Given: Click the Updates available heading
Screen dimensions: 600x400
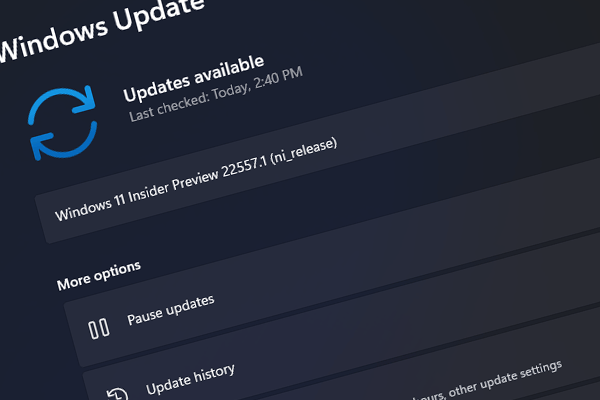Looking at the screenshot, I should 194,79.
